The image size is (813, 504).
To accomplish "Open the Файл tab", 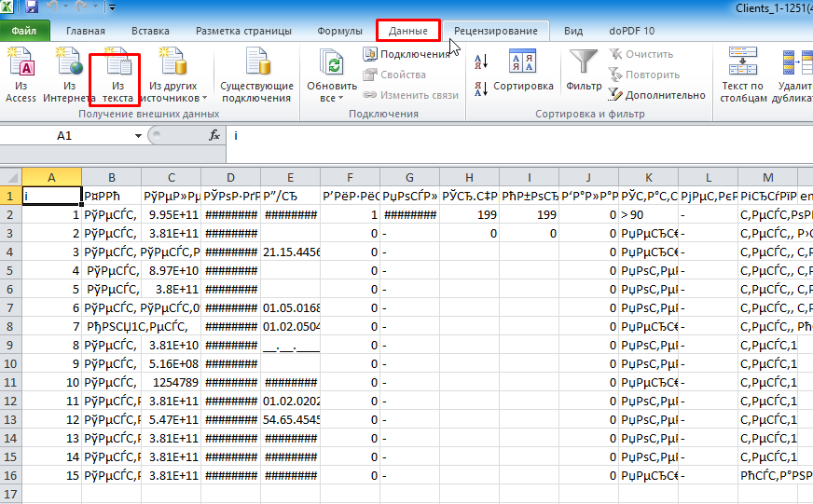I will point(24,31).
